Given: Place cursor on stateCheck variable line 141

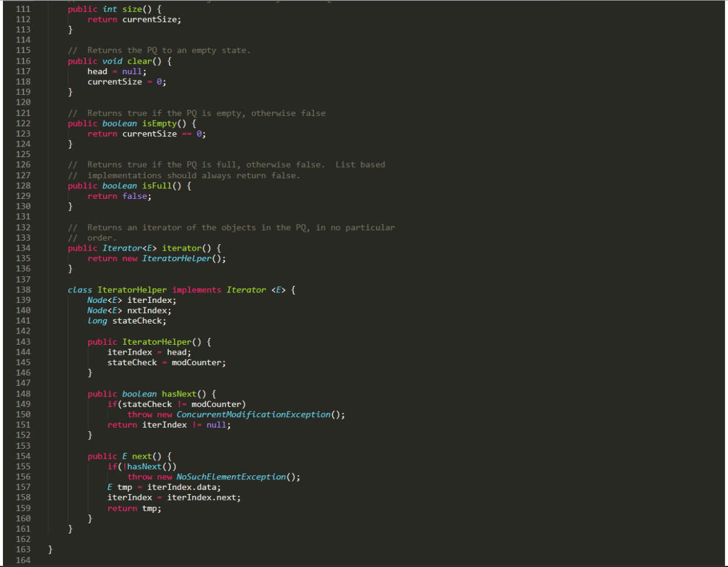Looking at the screenshot, I should [x=138, y=321].
